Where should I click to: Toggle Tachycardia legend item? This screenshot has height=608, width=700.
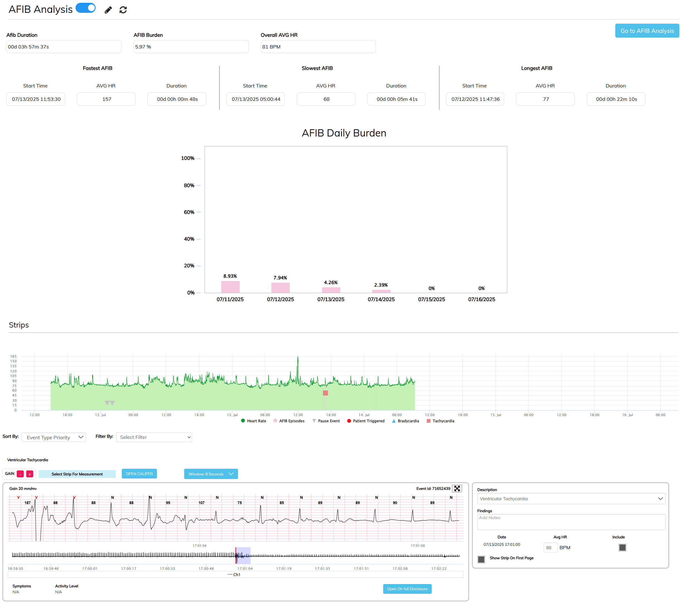point(440,421)
